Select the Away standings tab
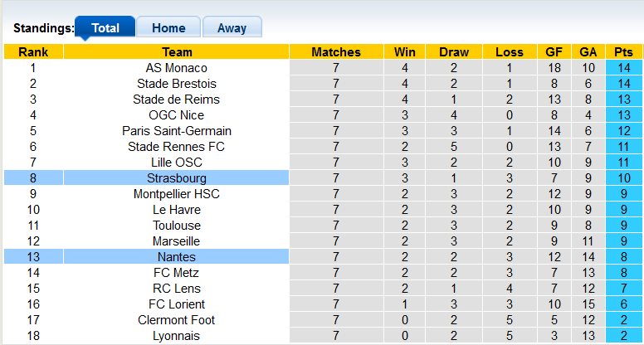This screenshot has width=644, height=345. [232, 27]
